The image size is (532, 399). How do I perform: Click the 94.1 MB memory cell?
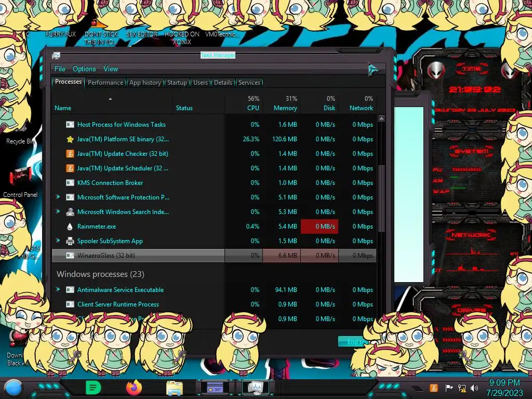coord(286,290)
